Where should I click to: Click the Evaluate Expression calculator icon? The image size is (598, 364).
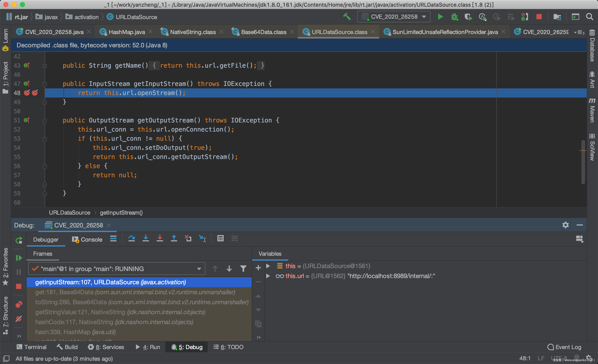(220, 239)
